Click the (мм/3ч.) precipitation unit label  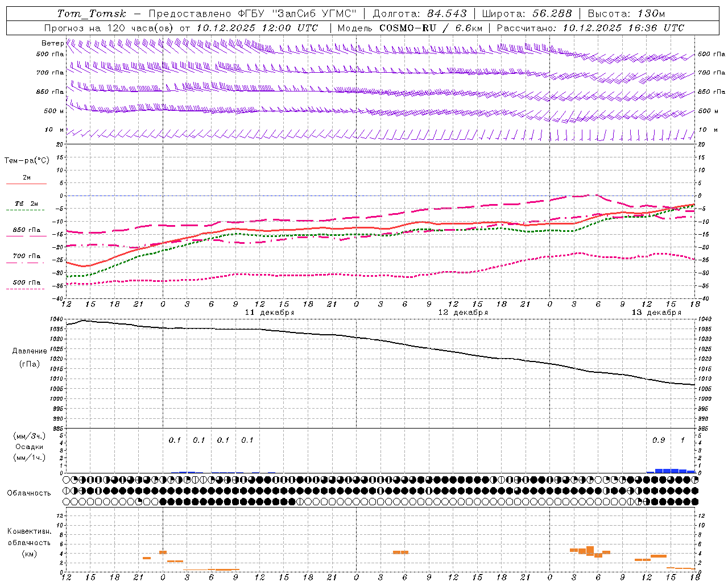(x=29, y=436)
